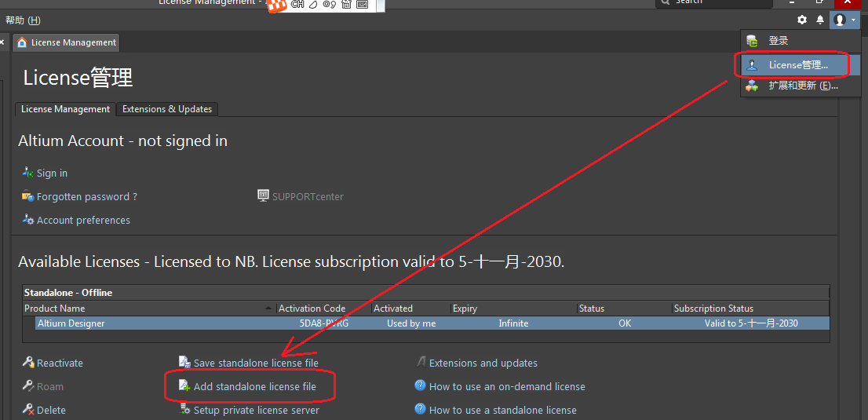Screen dimensions: 868x420
Task: Click Setup private license server icon
Action: pos(184,410)
